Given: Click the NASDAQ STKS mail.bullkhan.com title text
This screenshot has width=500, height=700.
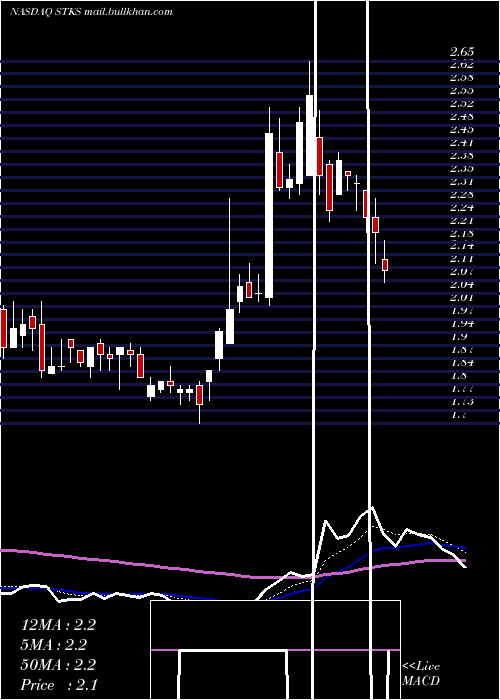Looking at the screenshot, I should pyautogui.click(x=91, y=12).
